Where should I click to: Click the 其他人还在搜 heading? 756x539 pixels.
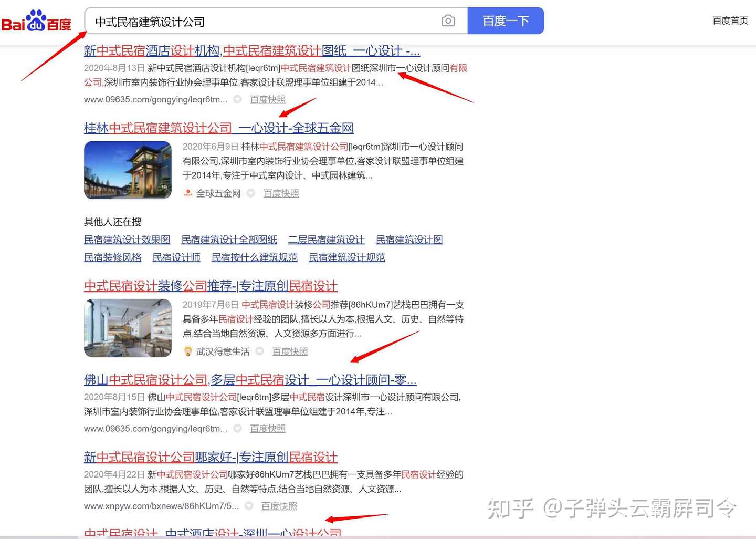coord(113,222)
